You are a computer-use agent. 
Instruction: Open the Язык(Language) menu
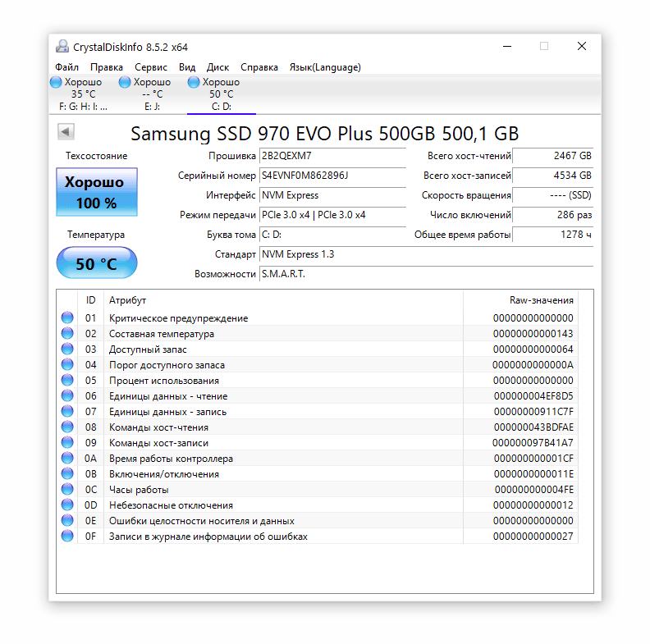pos(325,67)
